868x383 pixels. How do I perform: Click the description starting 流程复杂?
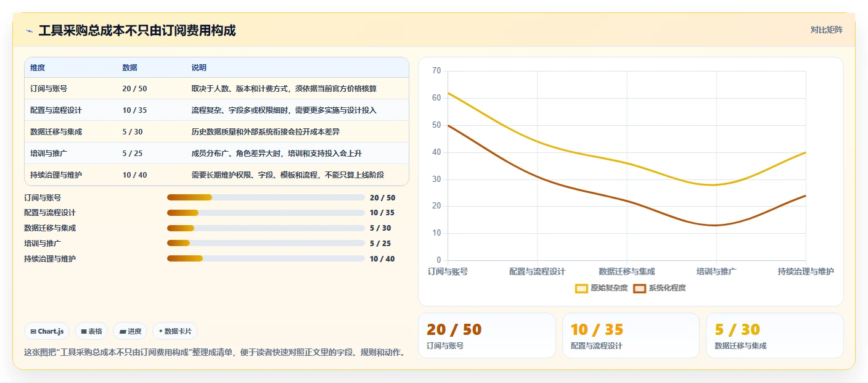pos(284,110)
